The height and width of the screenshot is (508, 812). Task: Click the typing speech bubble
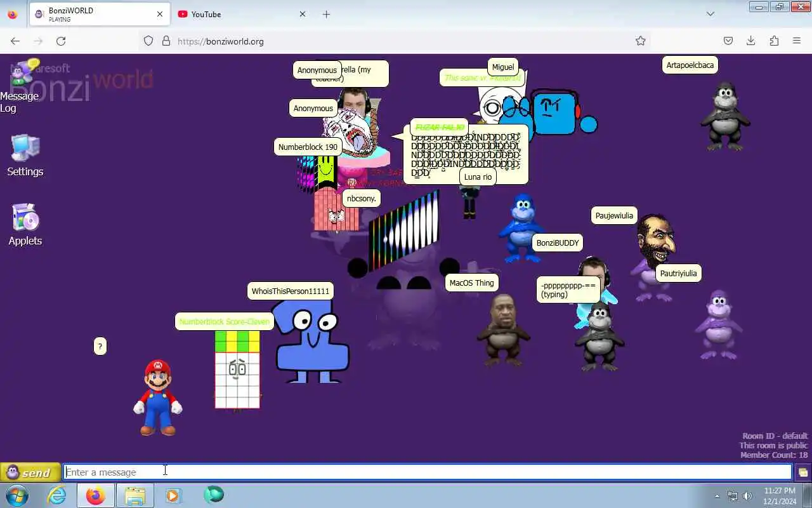click(x=568, y=290)
